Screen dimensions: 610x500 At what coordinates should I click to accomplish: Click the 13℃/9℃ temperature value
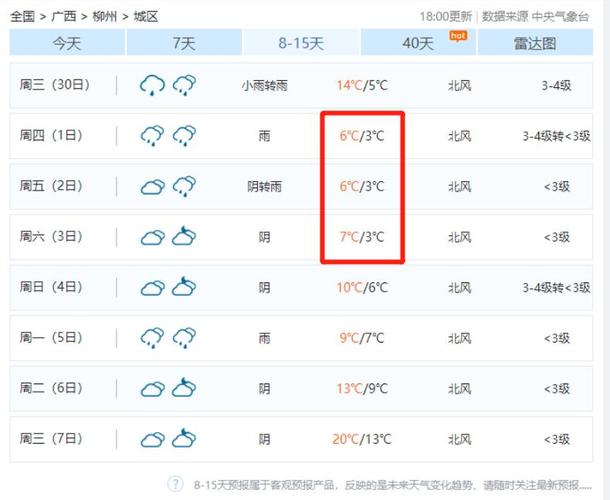pyautogui.click(x=362, y=389)
